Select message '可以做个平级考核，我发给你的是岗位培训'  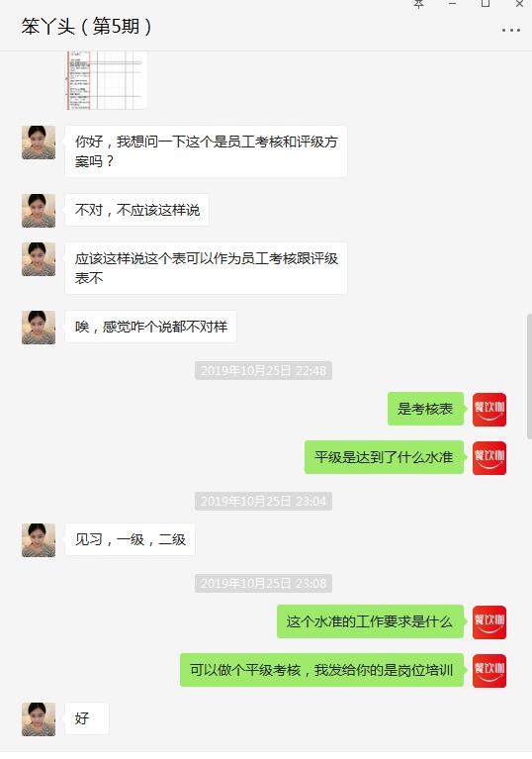[x=321, y=670]
